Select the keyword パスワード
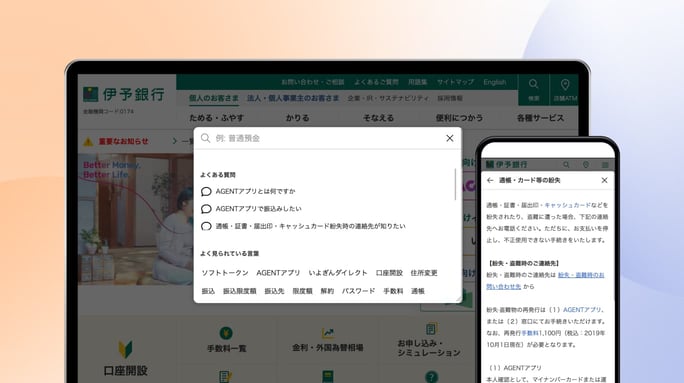684x383 pixels. pos(359,291)
